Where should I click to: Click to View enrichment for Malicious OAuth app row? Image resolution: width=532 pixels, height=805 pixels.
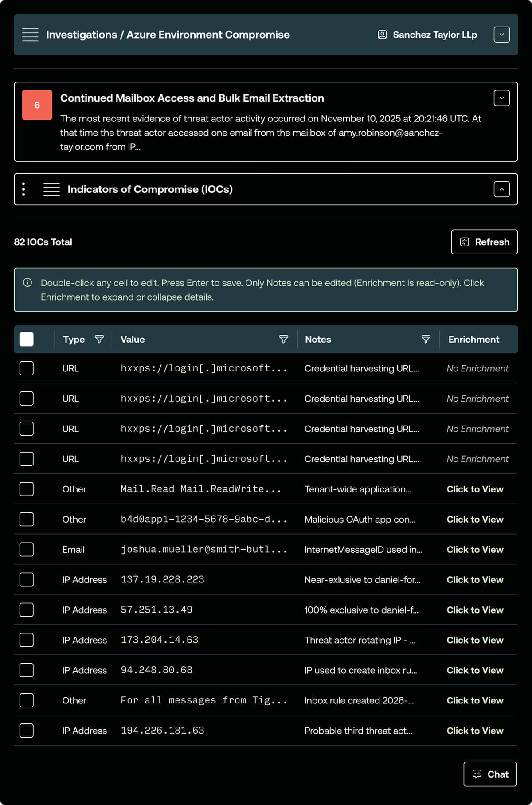[x=475, y=519]
